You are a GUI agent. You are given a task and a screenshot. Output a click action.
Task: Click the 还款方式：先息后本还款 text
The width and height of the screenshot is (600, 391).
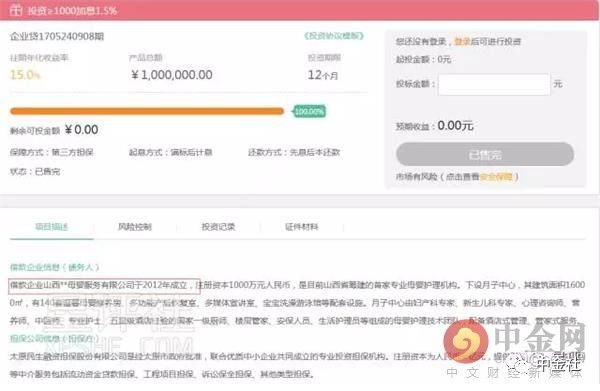pyautogui.click(x=294, y=152)
